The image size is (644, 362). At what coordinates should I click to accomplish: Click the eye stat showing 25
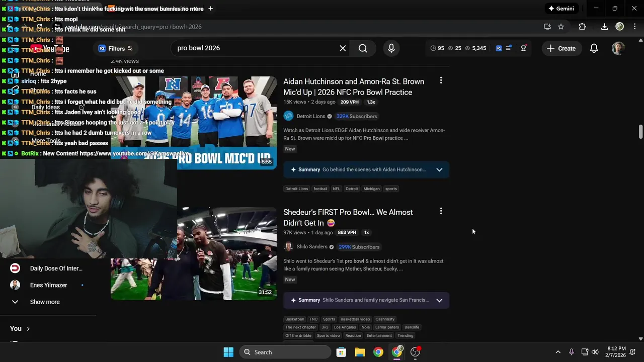point(454,48)
